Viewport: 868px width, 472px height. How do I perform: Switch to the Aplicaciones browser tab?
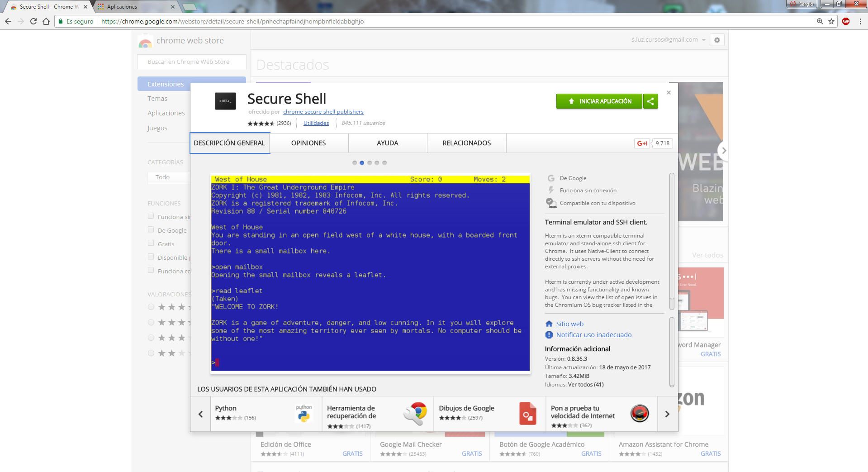point(136,7)
